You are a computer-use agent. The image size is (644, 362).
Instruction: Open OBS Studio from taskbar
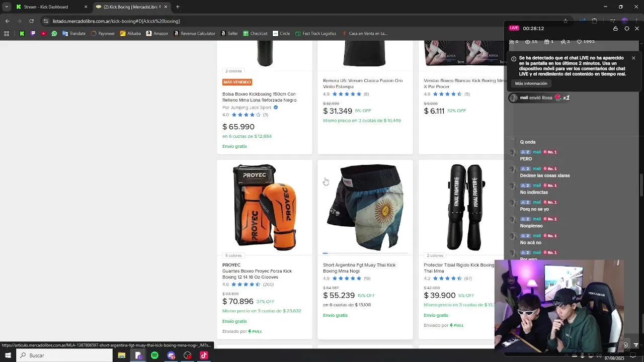point(188,355)
